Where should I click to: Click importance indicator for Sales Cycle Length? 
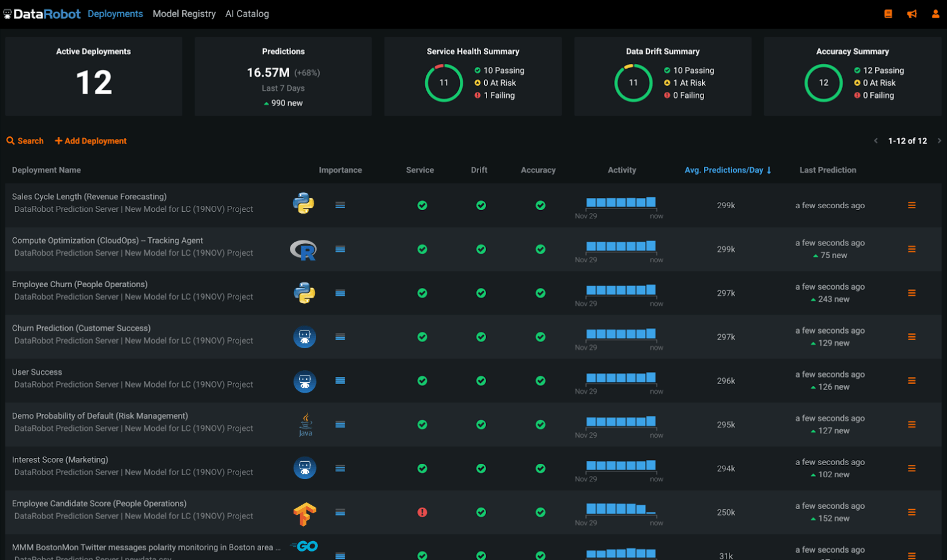pyautogui.click(x=340, y=205)
